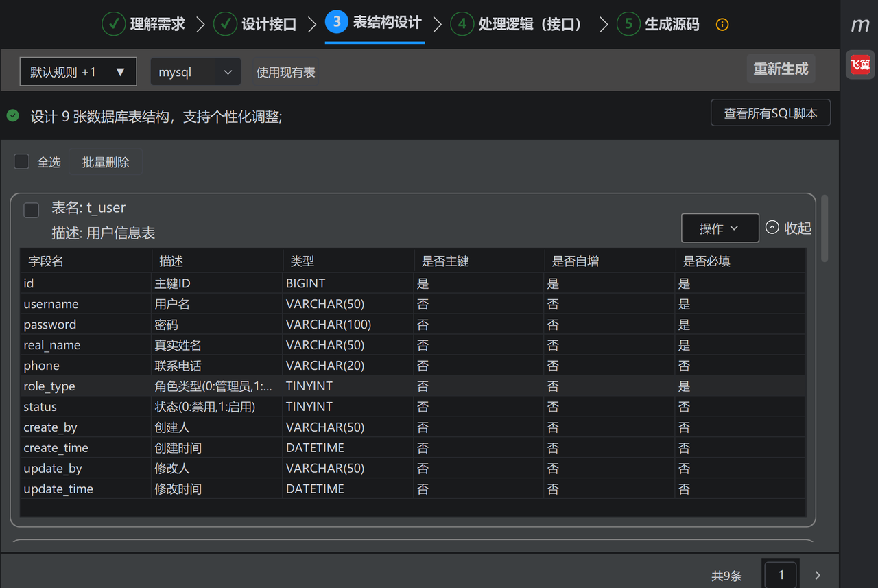Image resolution: width=878 pixels, height=588 pixels.
Task: Click the 使用现有表 link
Action: (286, 72)
